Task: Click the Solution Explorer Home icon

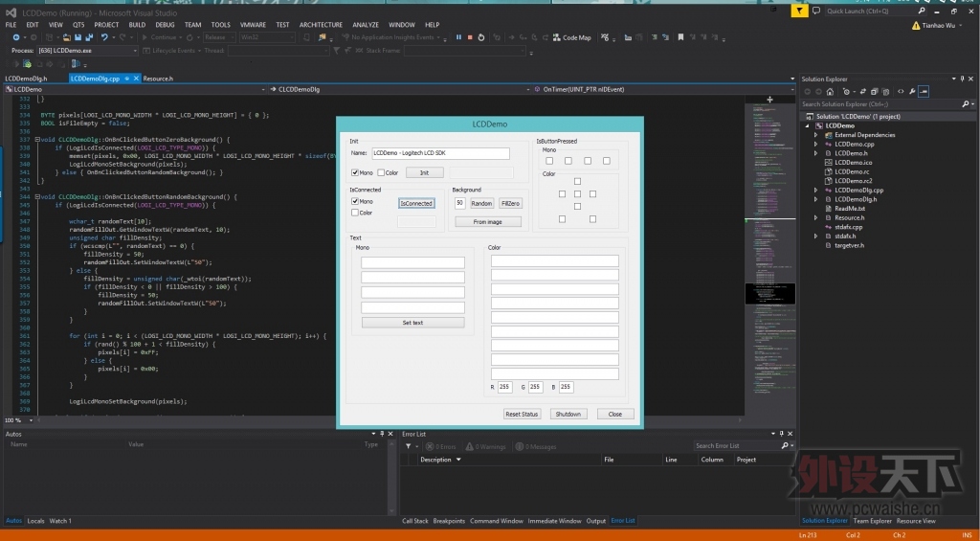Action: (x=830, y=91)
